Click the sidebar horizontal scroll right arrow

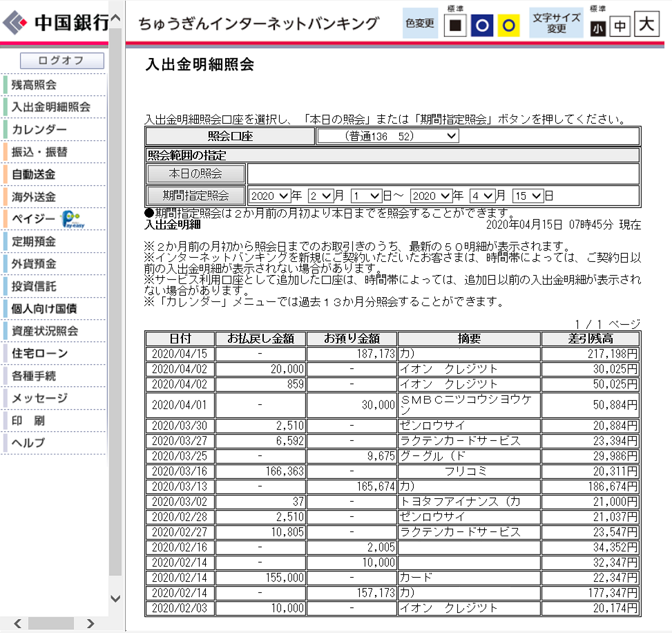(x=90, y=623)
